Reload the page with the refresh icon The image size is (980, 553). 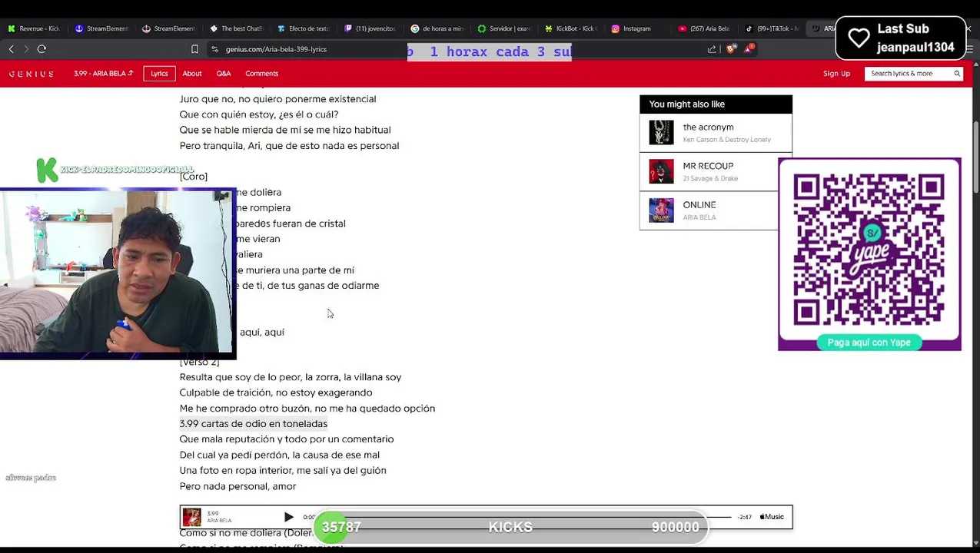(x=42, y=49)
